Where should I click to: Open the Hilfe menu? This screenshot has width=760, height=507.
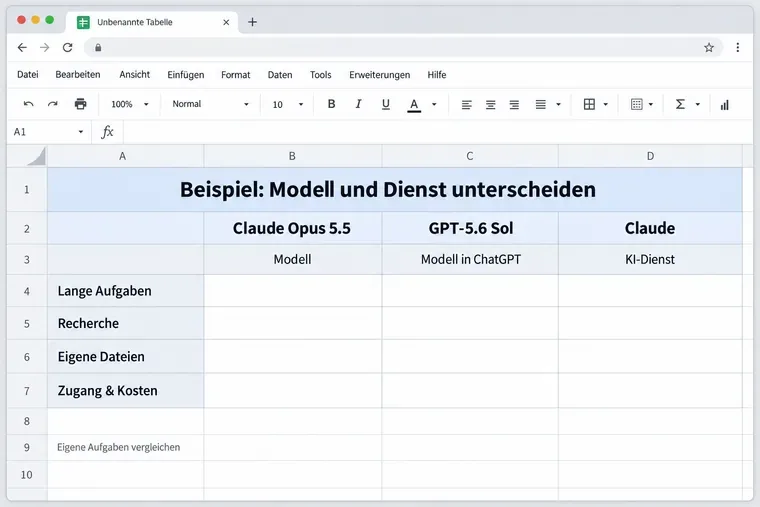pos(437,75)
